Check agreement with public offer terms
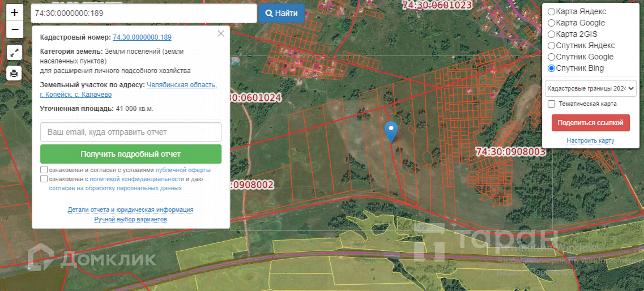 pyautogui.click(x=44, y=170)
